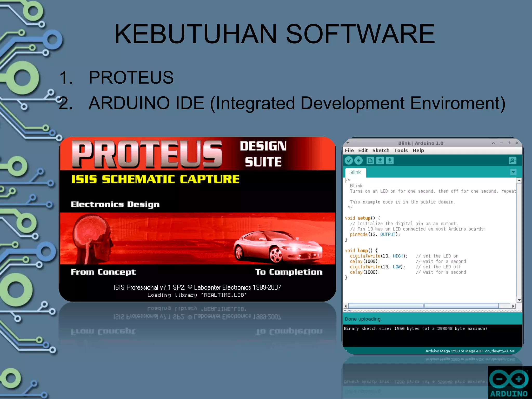The height and width of the screenshot is (399, 532).
Task: Open the Sketch menu
Action: [381, 150]
